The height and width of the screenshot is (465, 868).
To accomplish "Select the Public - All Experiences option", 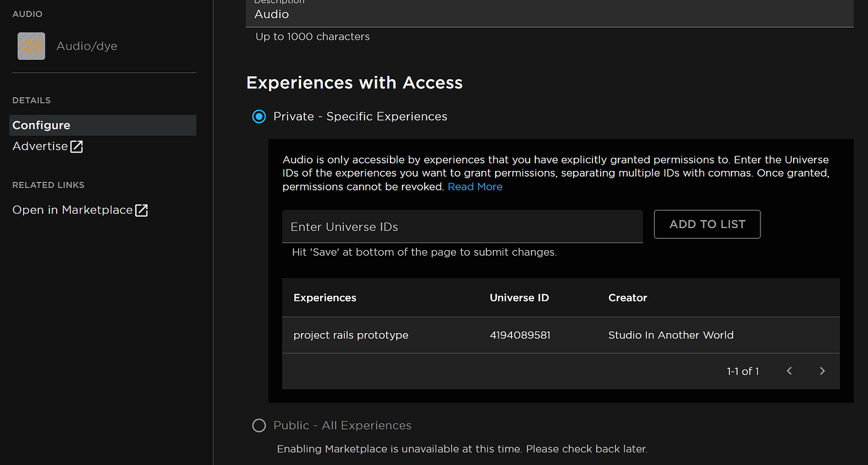I will 259,425.
